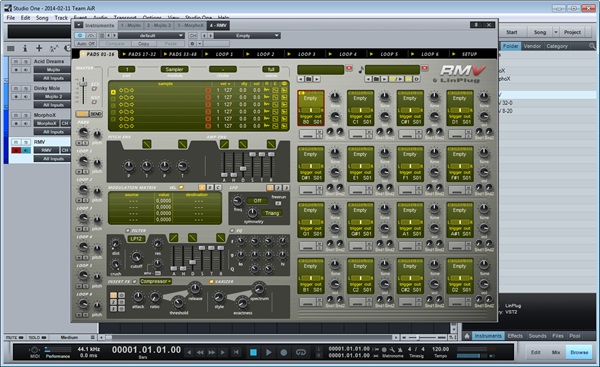The image size is (600, 367).
Task: Show automation via the track toolbar icon
Action: click(x=54, y=48)
